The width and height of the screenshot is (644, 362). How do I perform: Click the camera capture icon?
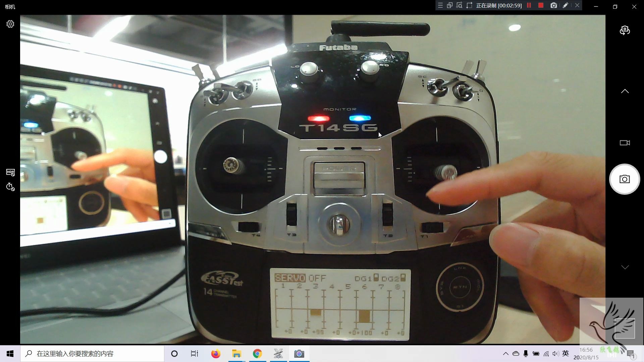pos(625,179)
